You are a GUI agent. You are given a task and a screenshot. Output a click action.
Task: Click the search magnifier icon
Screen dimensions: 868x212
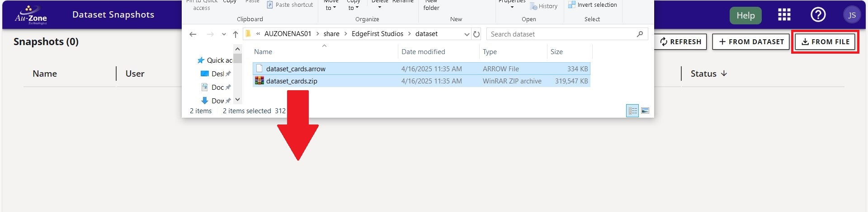[640, 34]
